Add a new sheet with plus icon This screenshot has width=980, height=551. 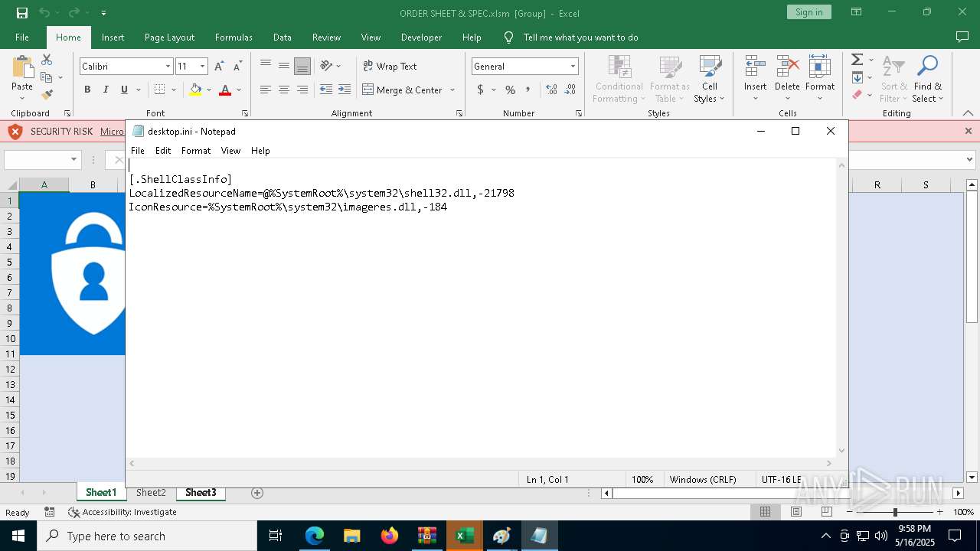coord(257,493)
